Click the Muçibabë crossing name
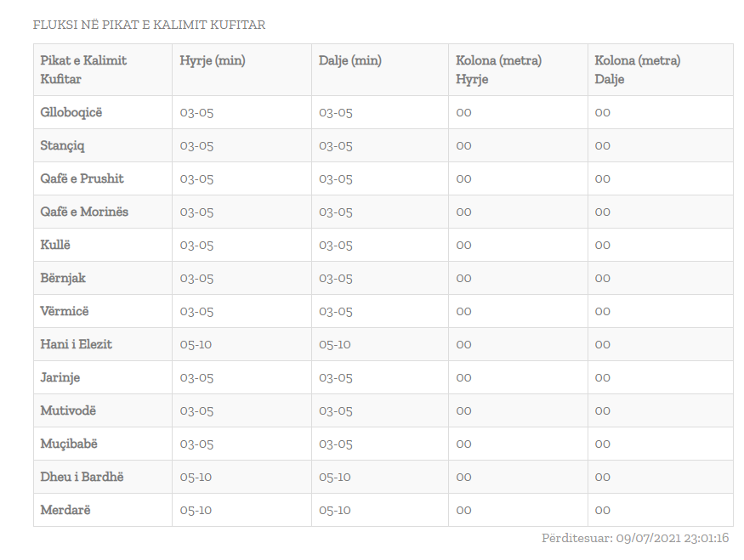 (x=68, y=444)
